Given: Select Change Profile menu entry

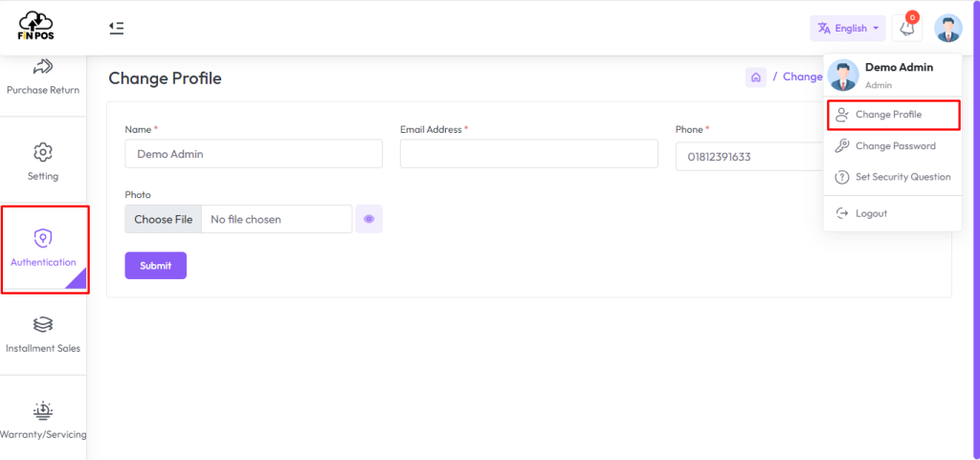Looking at the screenshot, I should pos(893,115).
